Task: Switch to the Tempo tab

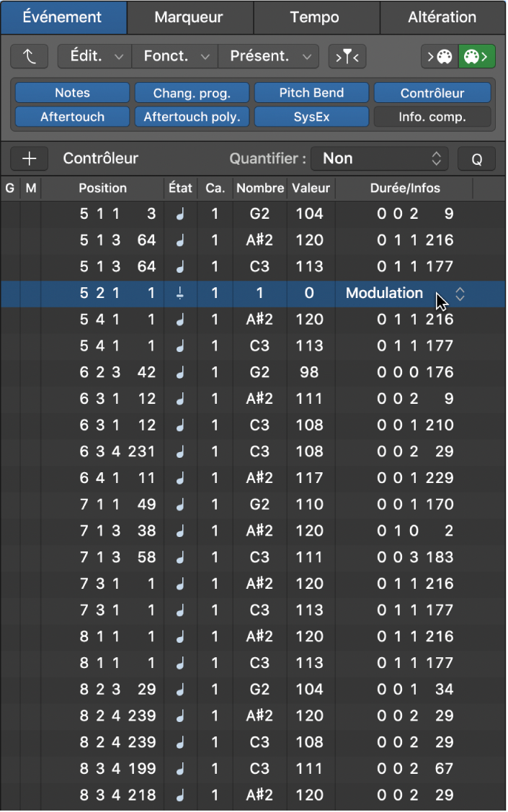Action: coord(314,17)
